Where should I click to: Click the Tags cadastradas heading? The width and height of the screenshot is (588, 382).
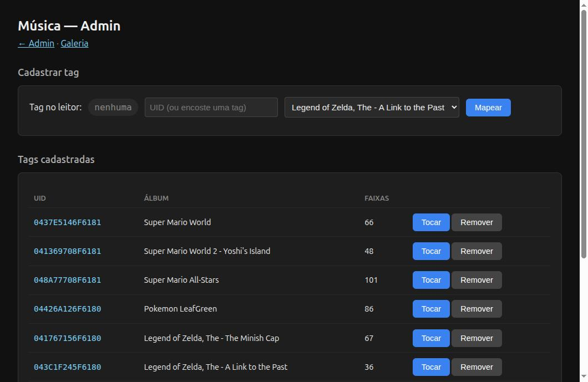click(56, 160)
